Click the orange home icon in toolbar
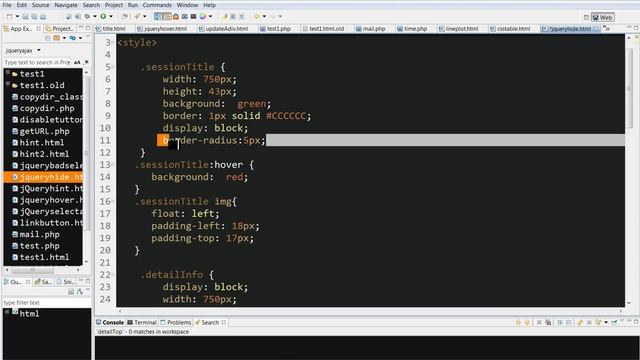The image size is (640, 360). pos(176,16)
